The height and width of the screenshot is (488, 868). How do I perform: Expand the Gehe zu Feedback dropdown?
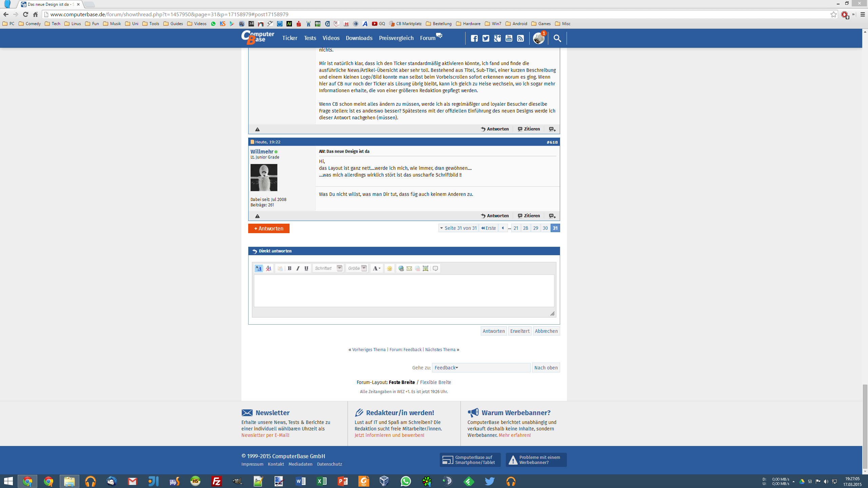pos(481,368)
